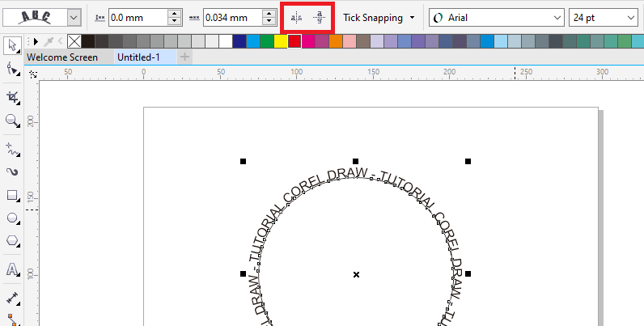Click the palette eyedropper icon
This screenshot has width=644, height=326.
tap(49, 41)
